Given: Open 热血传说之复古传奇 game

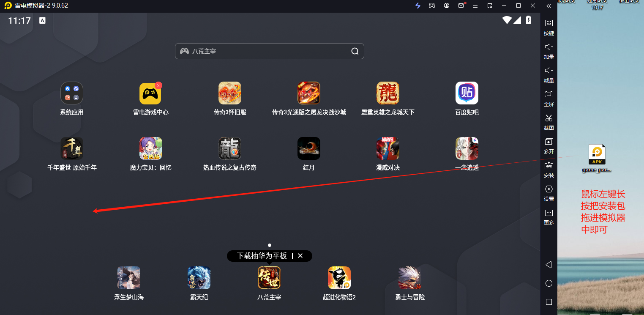Looking at the screenshot, I should [230, 148].
